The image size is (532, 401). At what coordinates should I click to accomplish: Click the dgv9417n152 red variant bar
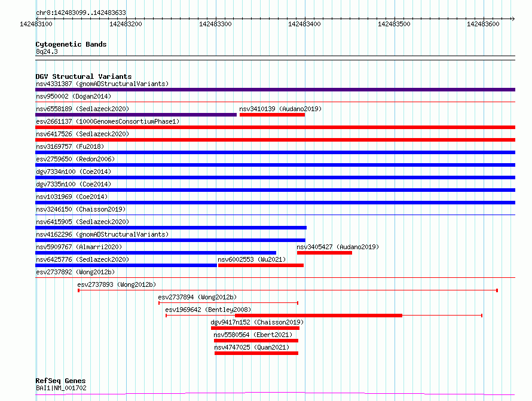[255, 328]
